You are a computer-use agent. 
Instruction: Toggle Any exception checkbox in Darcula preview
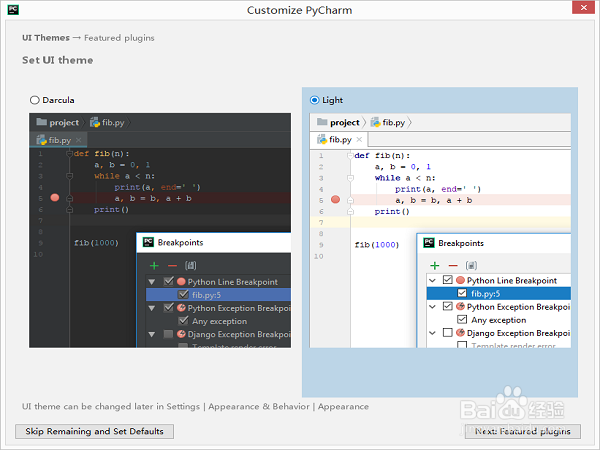(183, 321)
